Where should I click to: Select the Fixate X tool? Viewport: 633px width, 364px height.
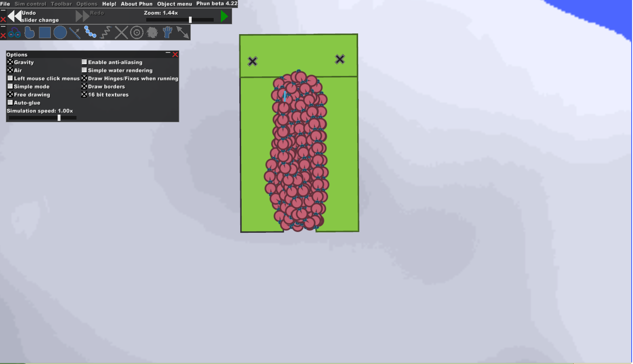click(121, 32)
